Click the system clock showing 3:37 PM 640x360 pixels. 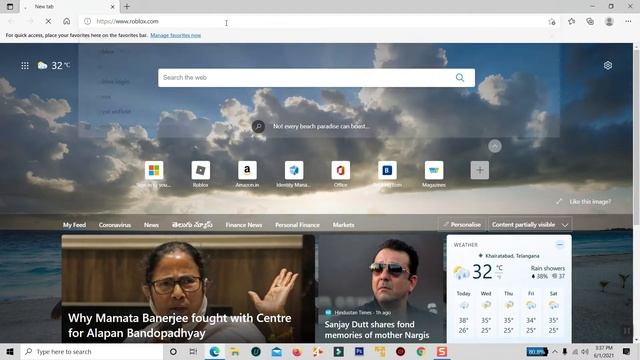604,351
